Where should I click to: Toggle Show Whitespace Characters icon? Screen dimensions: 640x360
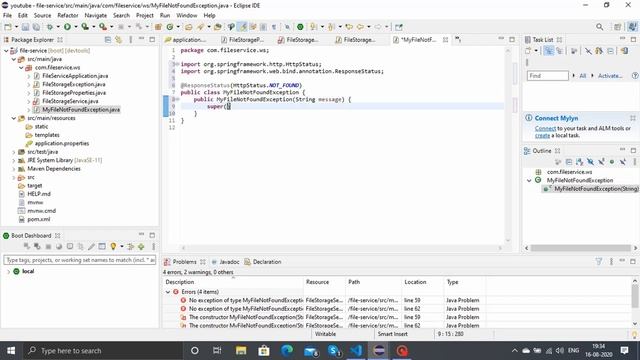(274, 27)
